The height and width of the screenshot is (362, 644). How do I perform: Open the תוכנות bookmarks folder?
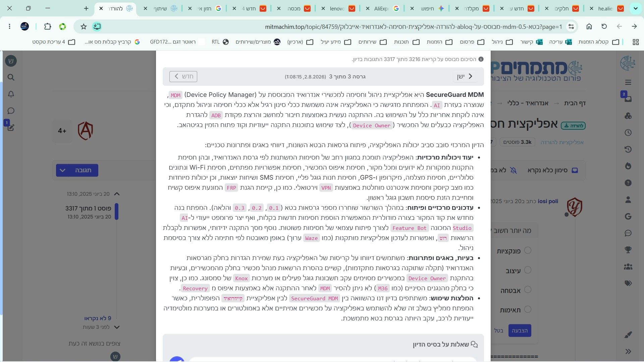[x=407, y=42]
